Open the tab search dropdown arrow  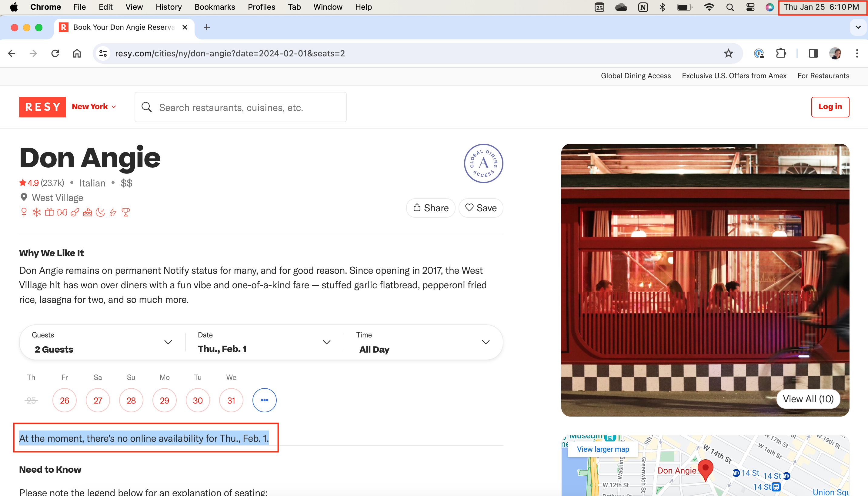tap(858, 27)
